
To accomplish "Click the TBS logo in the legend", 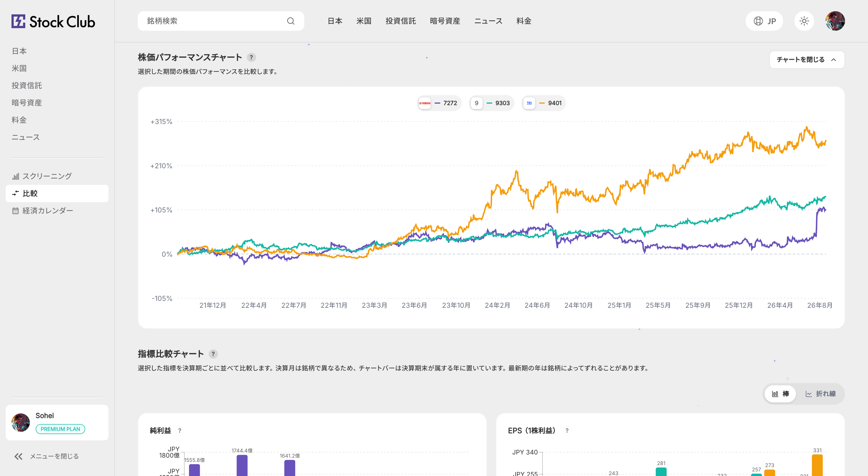I will (x=529, y=103).
